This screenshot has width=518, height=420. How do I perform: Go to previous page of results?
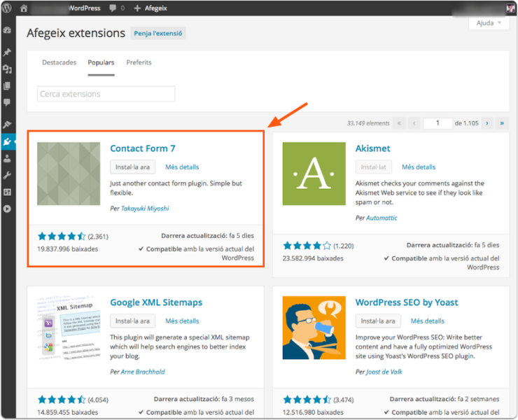414,123
